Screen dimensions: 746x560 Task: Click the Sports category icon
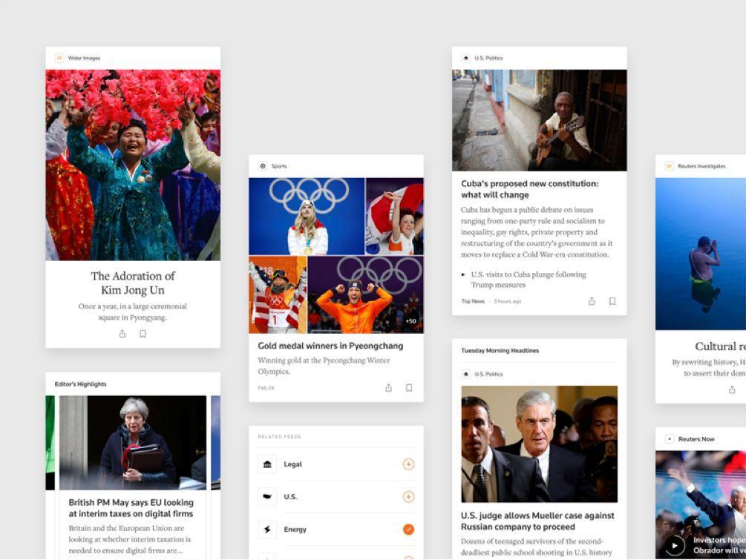point(262,166)
